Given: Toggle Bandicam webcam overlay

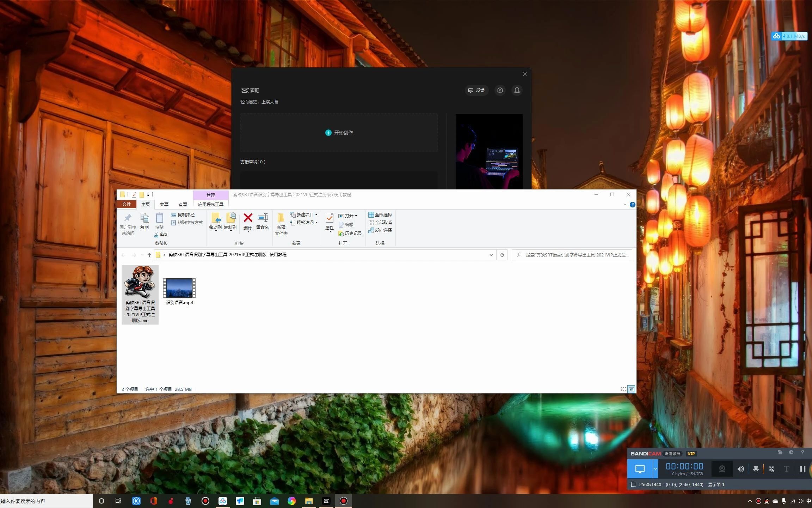Looking at the screenshot, I should pyautogui.click(x=722, y=469).
